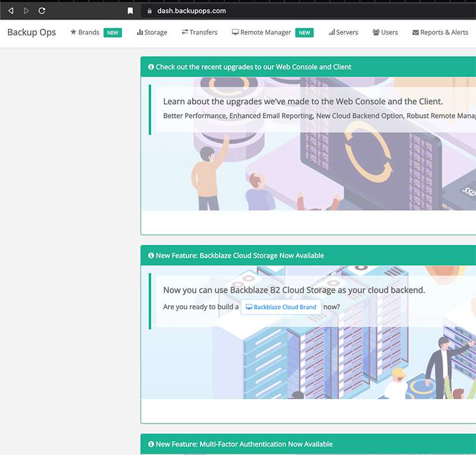Image resolution: width=476 pixels, height=455 pixels.
Task: Click the signal bars icon beside Servers
Action: coord(331,32)
